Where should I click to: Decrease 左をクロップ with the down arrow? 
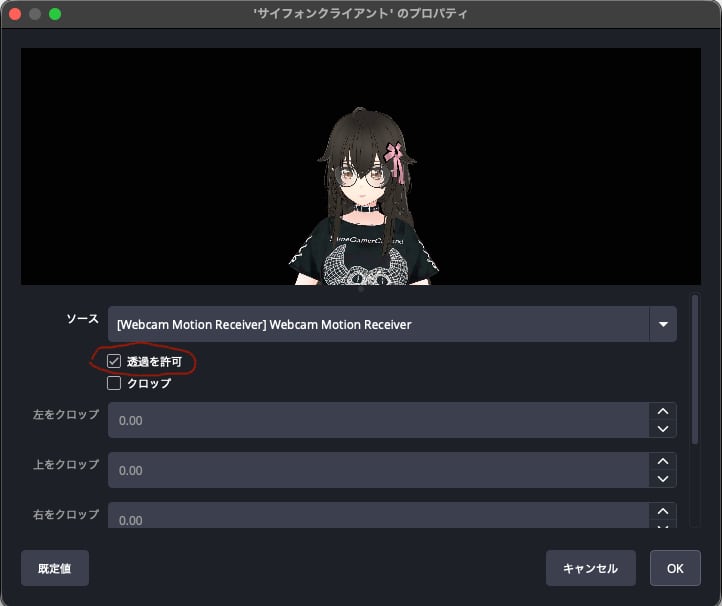pos(662,429)
